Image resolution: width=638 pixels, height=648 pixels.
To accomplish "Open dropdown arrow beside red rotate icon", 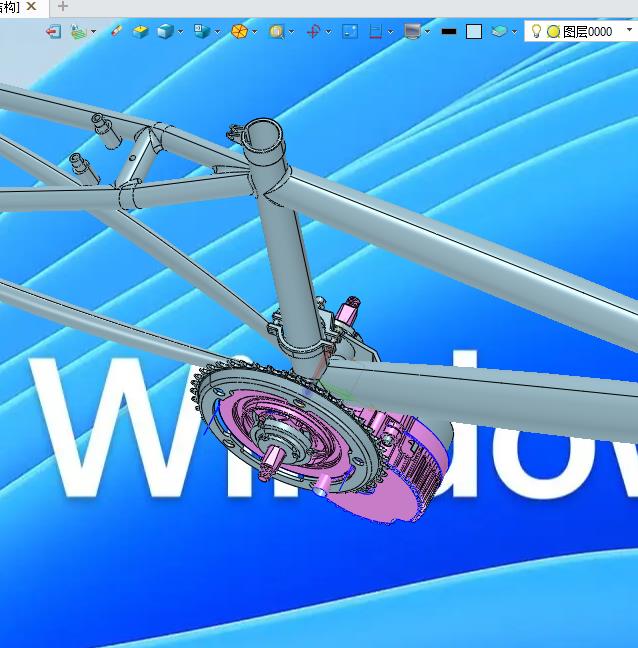I will 329,32.
